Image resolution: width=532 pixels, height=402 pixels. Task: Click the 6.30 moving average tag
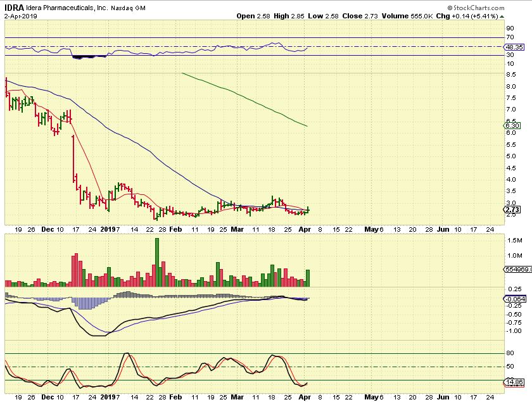[x=512, y=125]
